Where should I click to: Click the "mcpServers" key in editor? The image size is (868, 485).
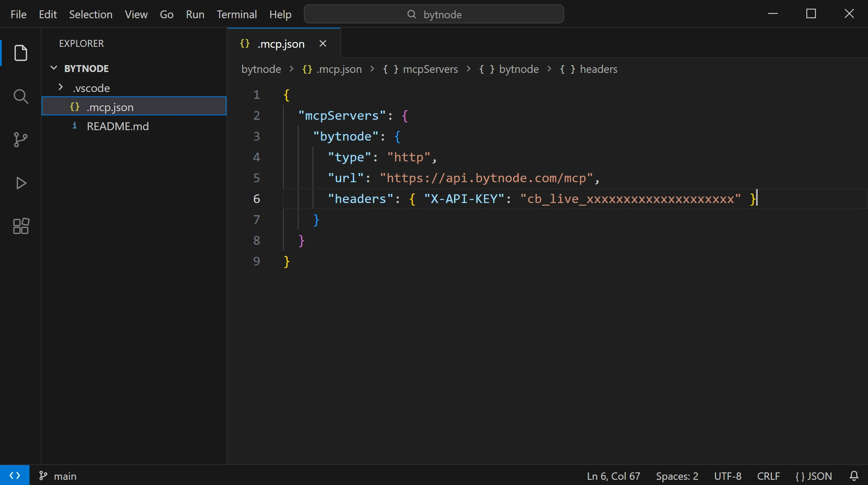(342, 115)
